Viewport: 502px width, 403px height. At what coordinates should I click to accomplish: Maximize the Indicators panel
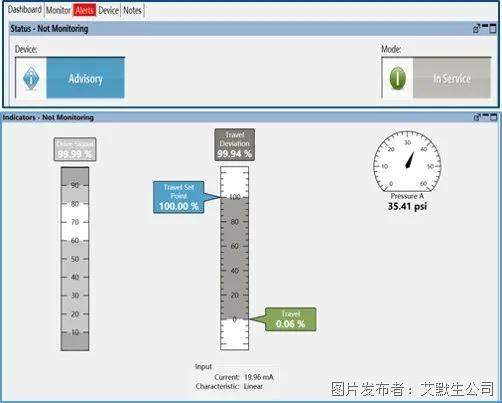click(493, 117)
